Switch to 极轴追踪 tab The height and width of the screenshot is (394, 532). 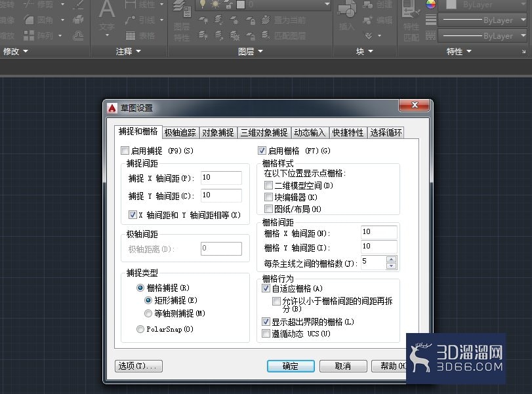tap(180, 132)
